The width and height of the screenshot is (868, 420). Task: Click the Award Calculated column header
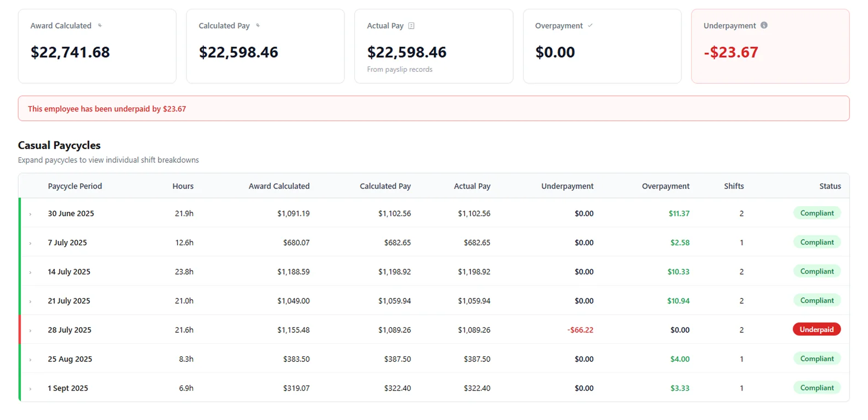(x=279, y=186)
